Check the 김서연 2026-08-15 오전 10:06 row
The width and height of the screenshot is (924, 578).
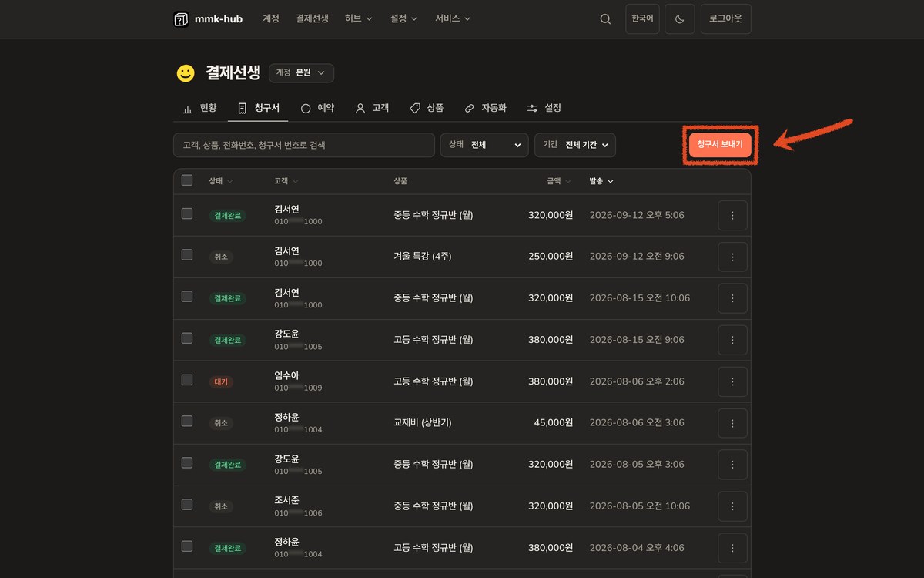click(x=187, y=297)
